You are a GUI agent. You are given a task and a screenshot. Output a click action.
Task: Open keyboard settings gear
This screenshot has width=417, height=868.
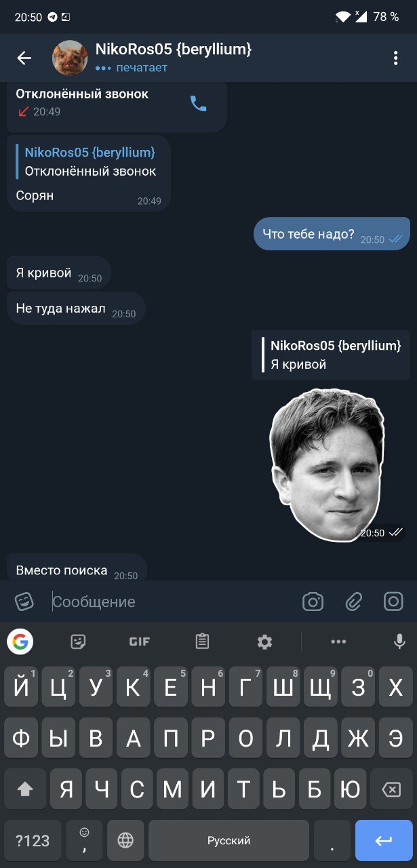click(x=264, y=642)
